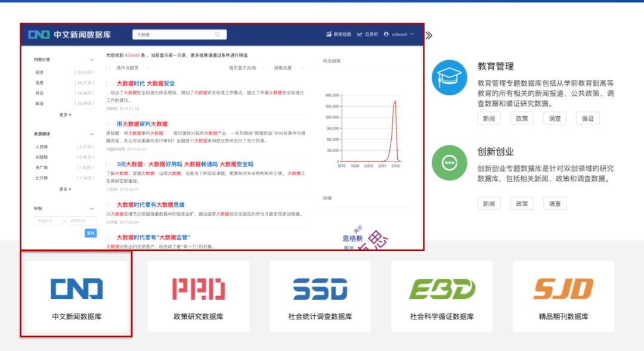Viewport: 644px width, 351px height.
Task: Click the double-chevron next arrow icon
Action: 429,35
